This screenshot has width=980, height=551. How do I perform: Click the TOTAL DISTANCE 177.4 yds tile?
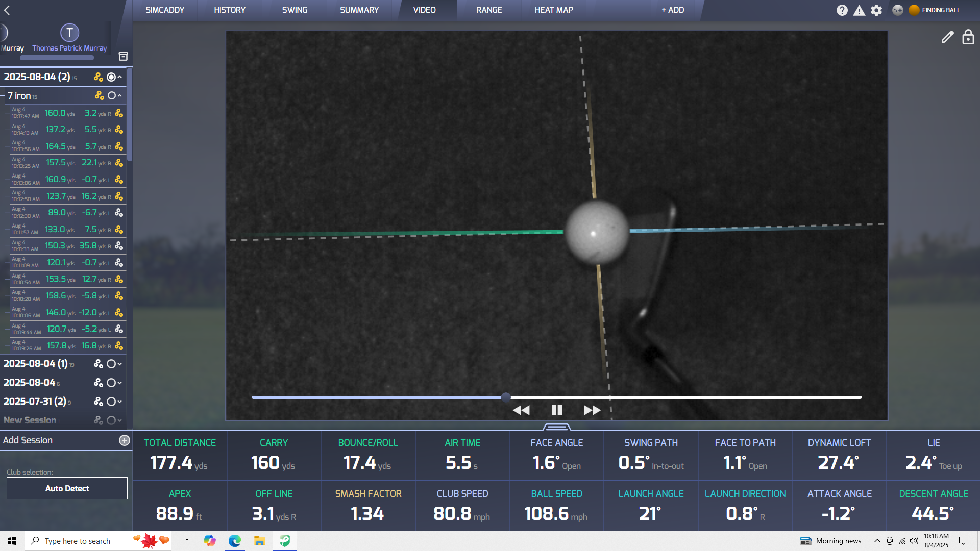pyautogui.click(x=180, y=456)
